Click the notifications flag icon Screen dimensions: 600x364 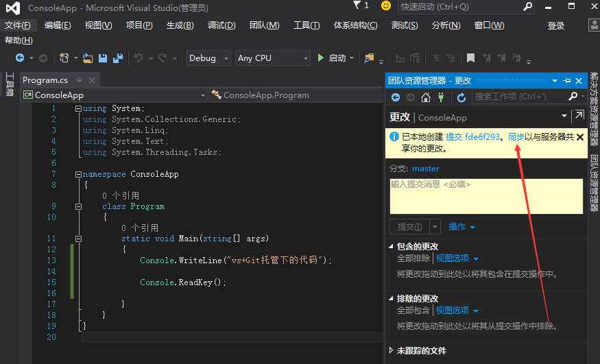tap(357, 5)
